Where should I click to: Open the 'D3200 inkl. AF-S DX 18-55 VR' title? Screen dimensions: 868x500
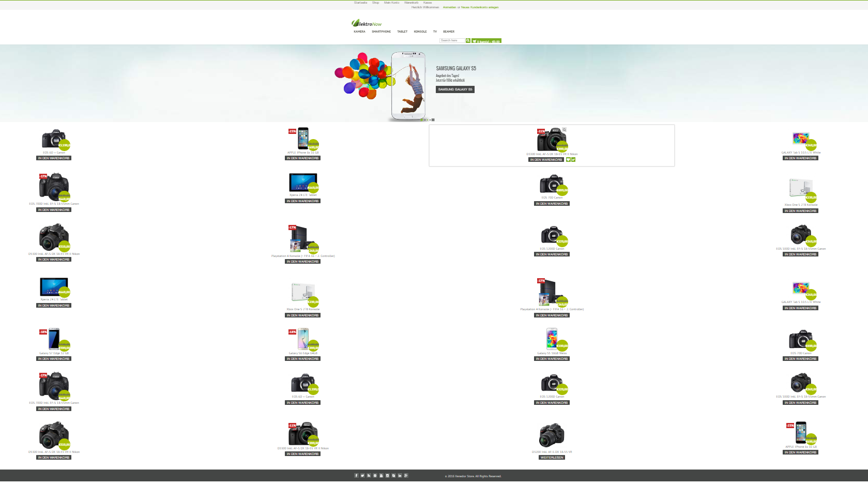[x=552, y=452]
